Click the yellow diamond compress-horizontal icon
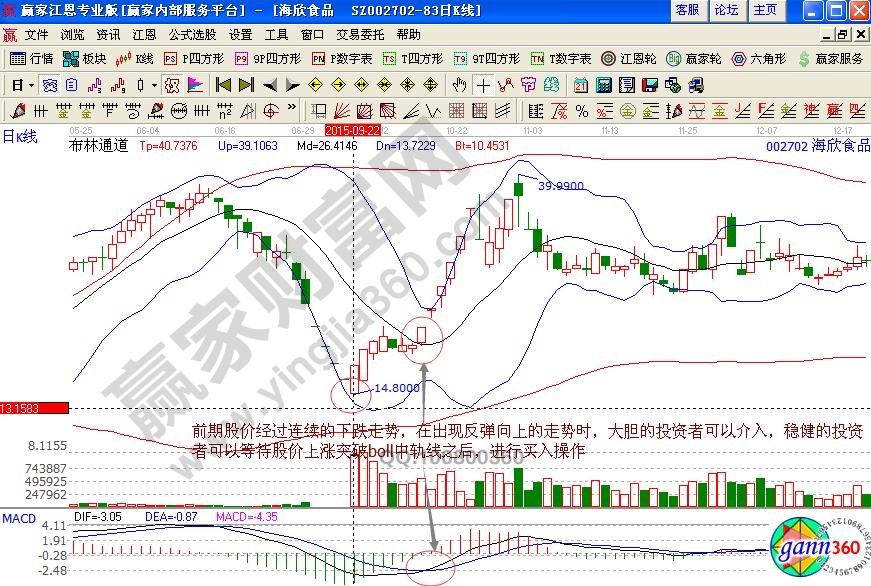Image resolution: width=871 pixels, height=586 pixels. tap(384, 85)
